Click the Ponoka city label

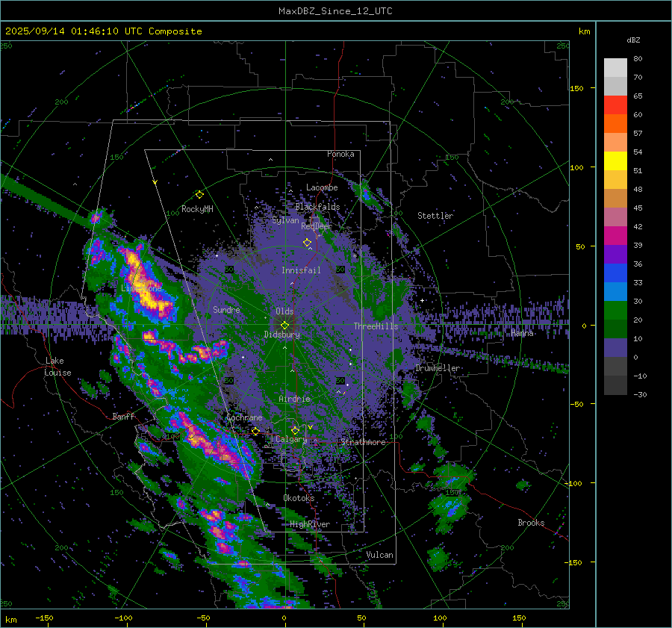[340, 154]
